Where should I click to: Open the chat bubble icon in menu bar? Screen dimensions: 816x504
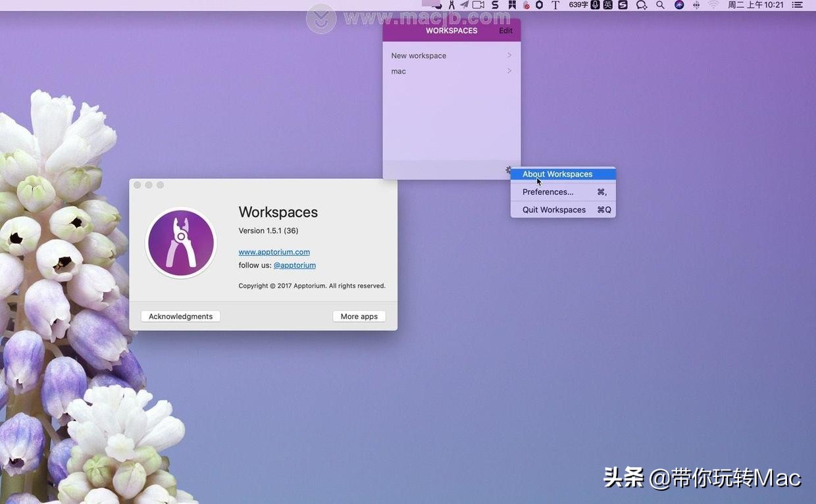(x=641, y=5)
